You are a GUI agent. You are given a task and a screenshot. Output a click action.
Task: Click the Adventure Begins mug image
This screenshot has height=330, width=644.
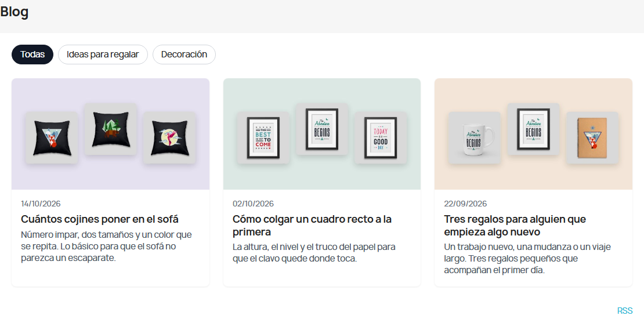(x=475, y=137)
